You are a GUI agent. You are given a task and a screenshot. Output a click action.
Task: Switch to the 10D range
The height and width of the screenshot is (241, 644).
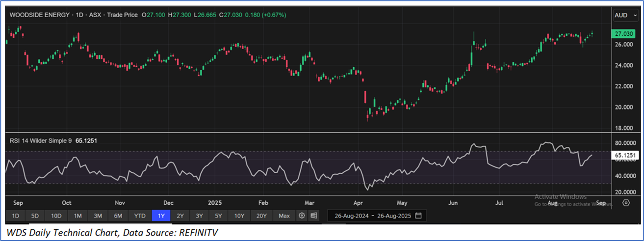(56, 215)
